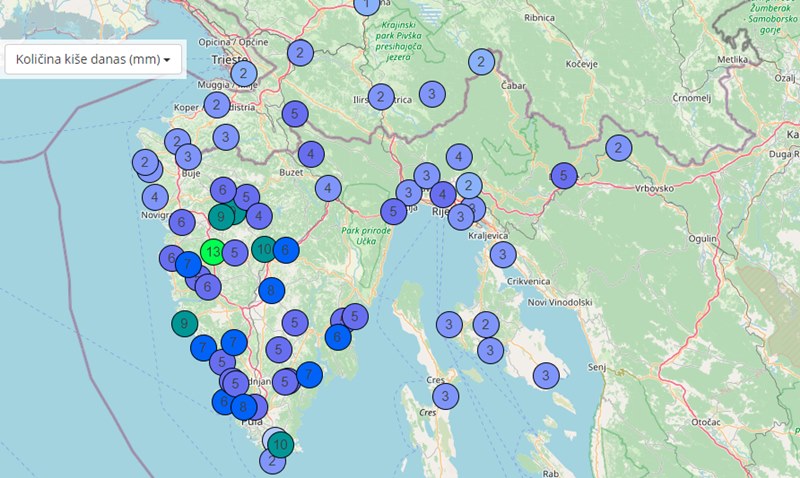Image resolution: width=800 pixels, height=478 pixels.
Task: Click the teal 10 mm marker near Pula
Action: click(281, 445)
